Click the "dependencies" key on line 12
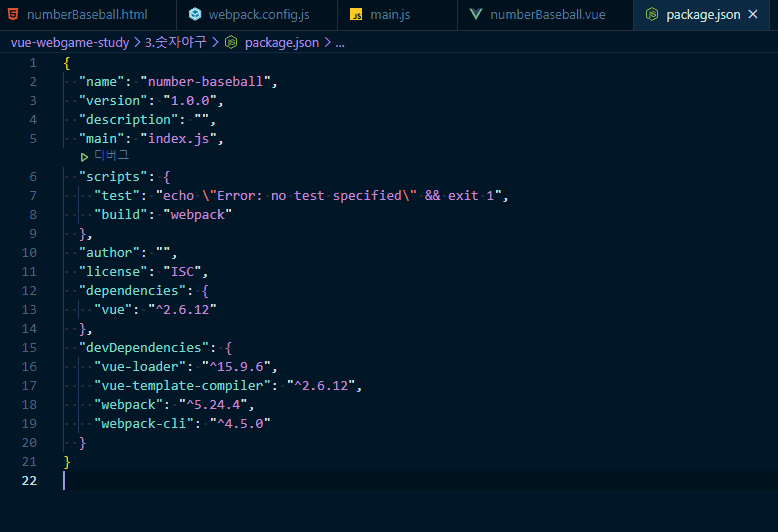 (132, 291)
